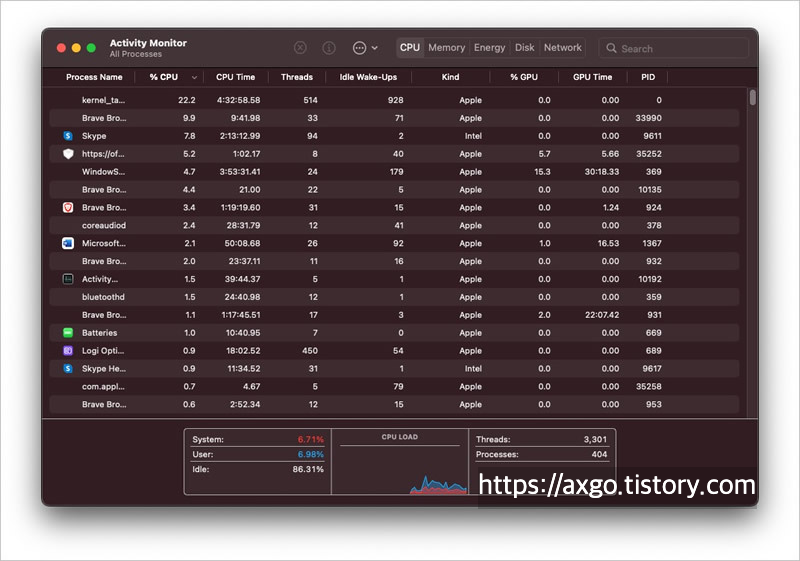The image size is (800, 561).
Task: Sort by Kind column header
Action: click(x=450, y=77)
